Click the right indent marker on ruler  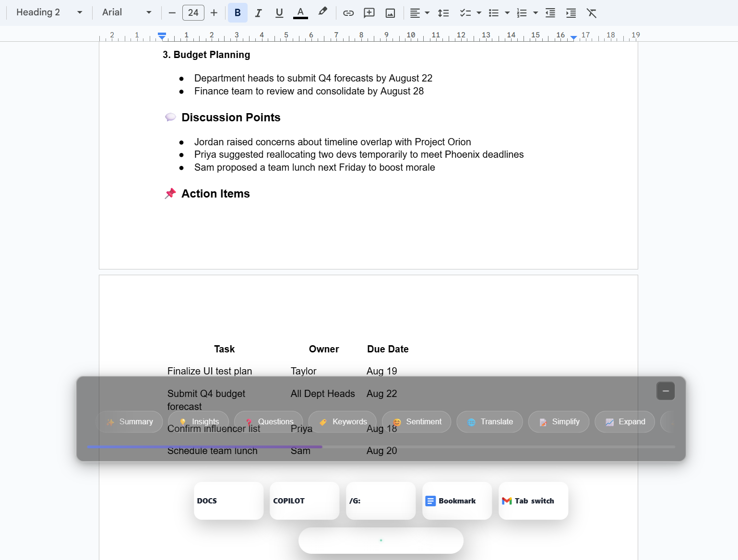(x=573, y=37)
